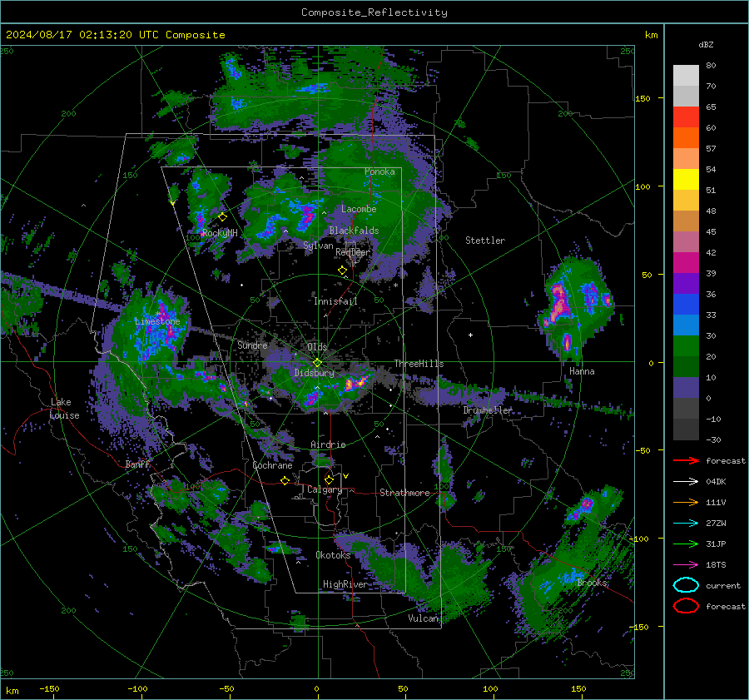Click the Hanna city label
The height and width of the screenshot is (700, 749).
(582, 371)
